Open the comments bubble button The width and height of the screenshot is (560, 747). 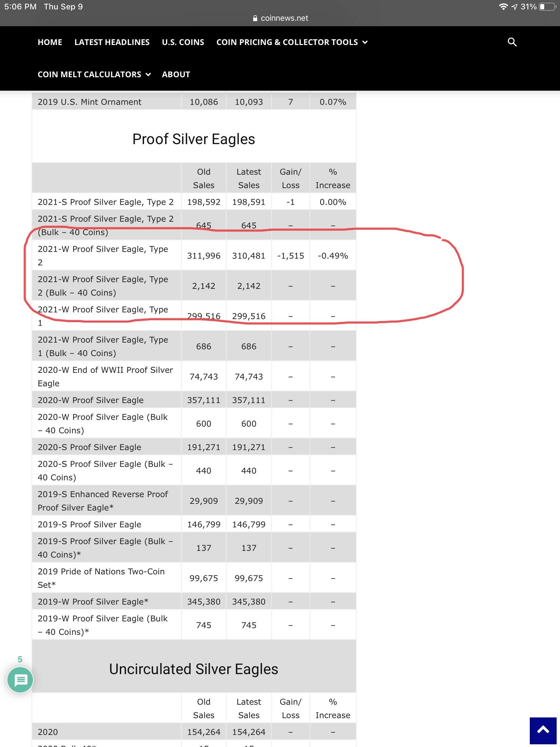point(20,679)
